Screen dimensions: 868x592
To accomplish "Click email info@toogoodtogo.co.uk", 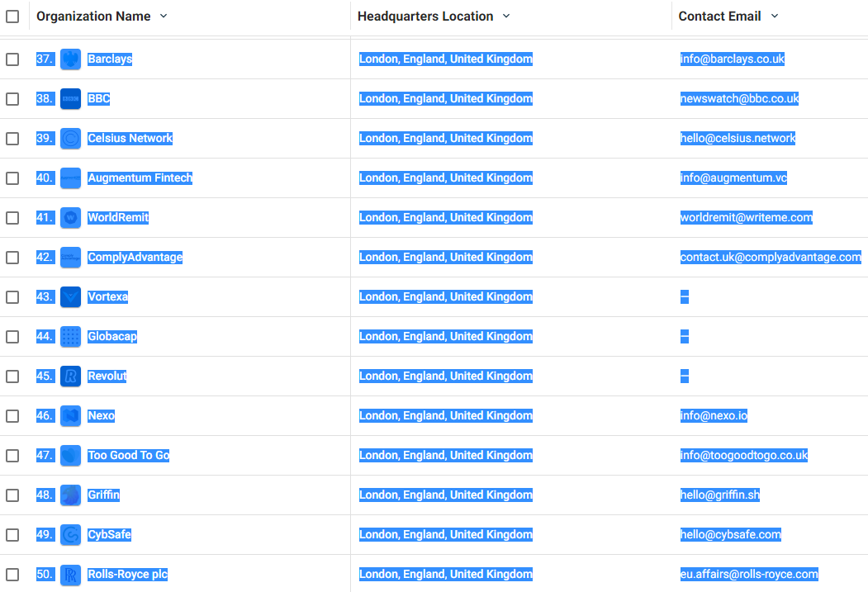I will (744, 455).
